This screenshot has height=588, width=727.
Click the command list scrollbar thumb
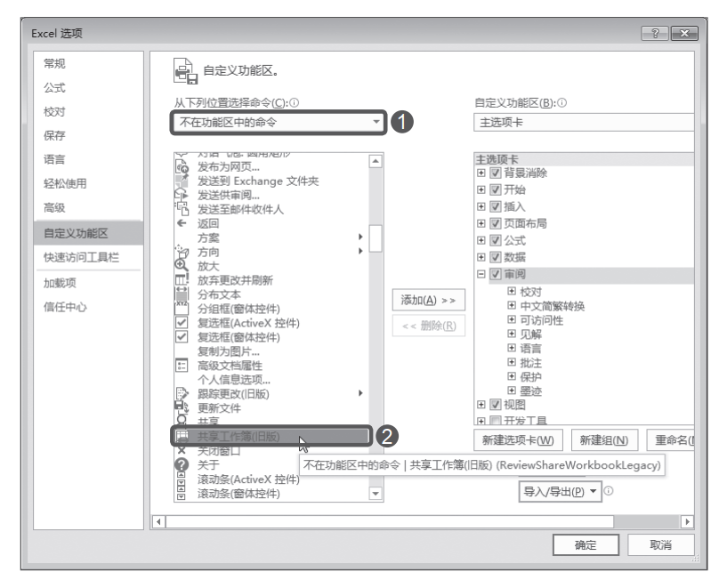(376, 238)
